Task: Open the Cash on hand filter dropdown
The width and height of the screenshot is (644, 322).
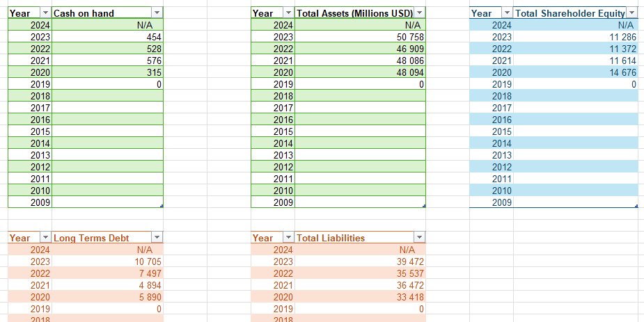Action: coord(156,13)
